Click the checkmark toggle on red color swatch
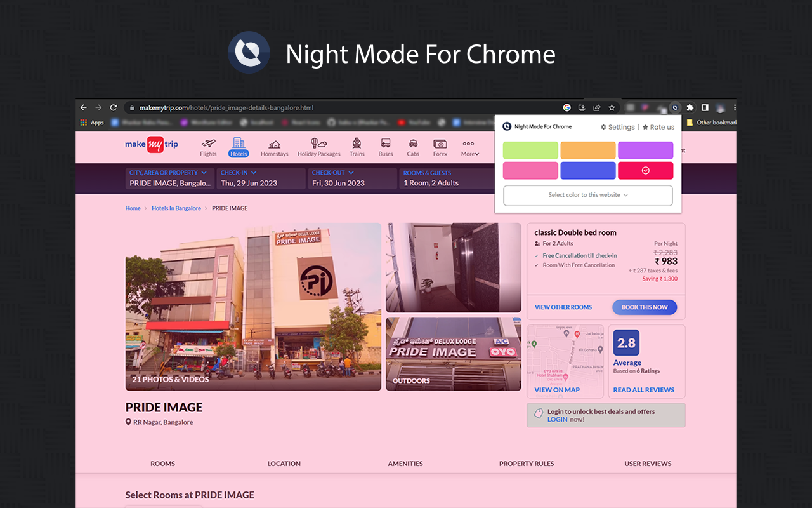Screen dimensions: 812x508 pos(645,170)
